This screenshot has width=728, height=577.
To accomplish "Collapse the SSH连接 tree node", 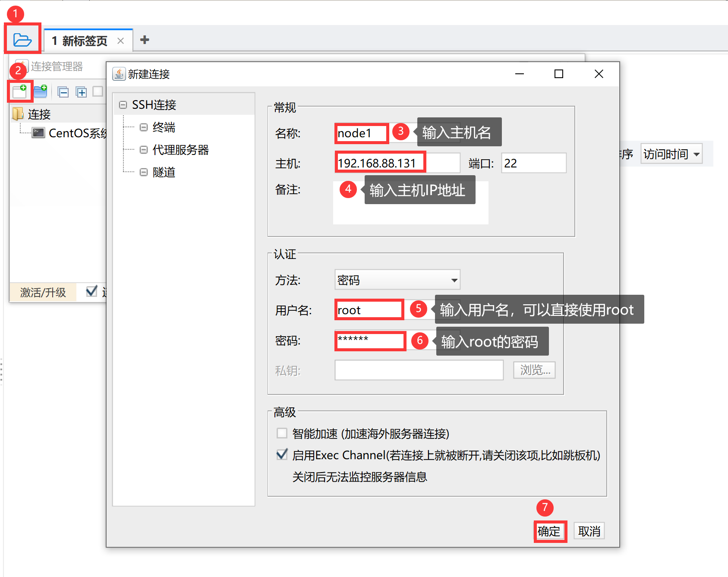I will (123, 105).
